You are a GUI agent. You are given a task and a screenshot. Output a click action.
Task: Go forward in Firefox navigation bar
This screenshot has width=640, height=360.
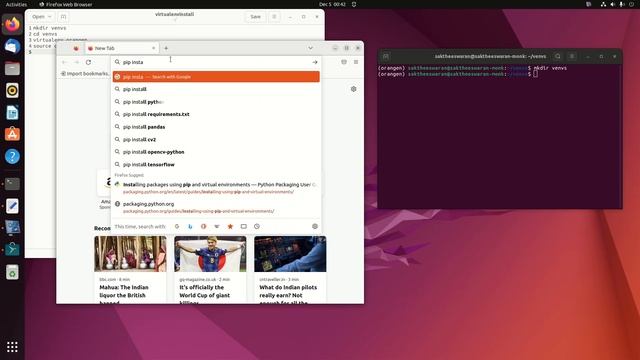(x=76, y=62)
